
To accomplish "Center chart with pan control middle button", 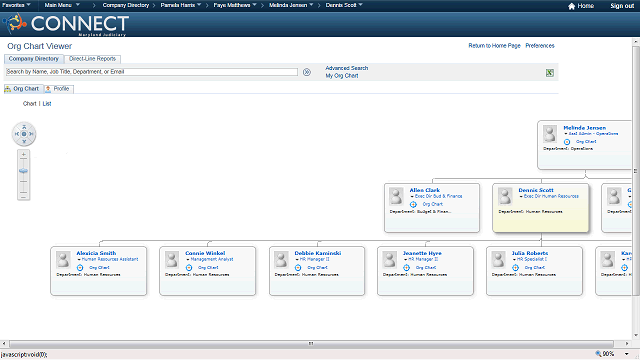I will point(24,134).
